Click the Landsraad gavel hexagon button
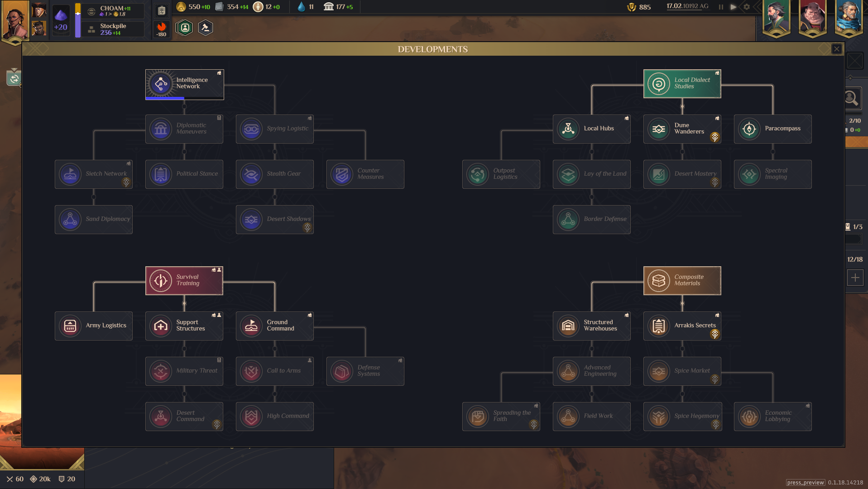868x489 pixels. [205, 28]
